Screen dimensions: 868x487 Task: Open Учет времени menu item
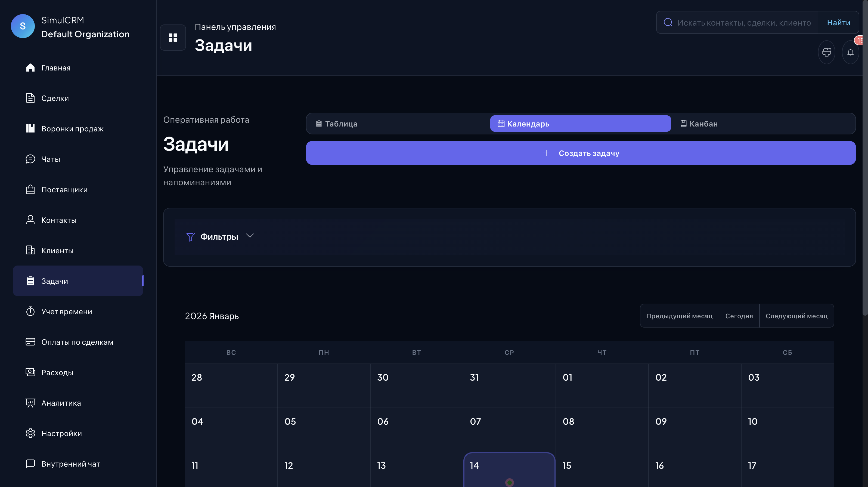[78, 312]
